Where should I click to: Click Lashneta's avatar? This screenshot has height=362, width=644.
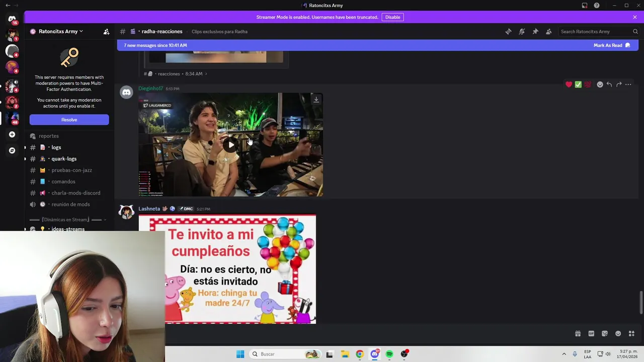point(126,212)
